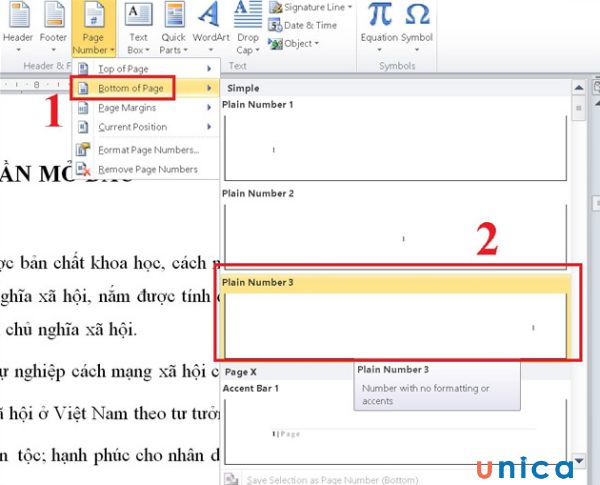Open the Symbol button
This screenshot has height=485, width=600.
417,28
